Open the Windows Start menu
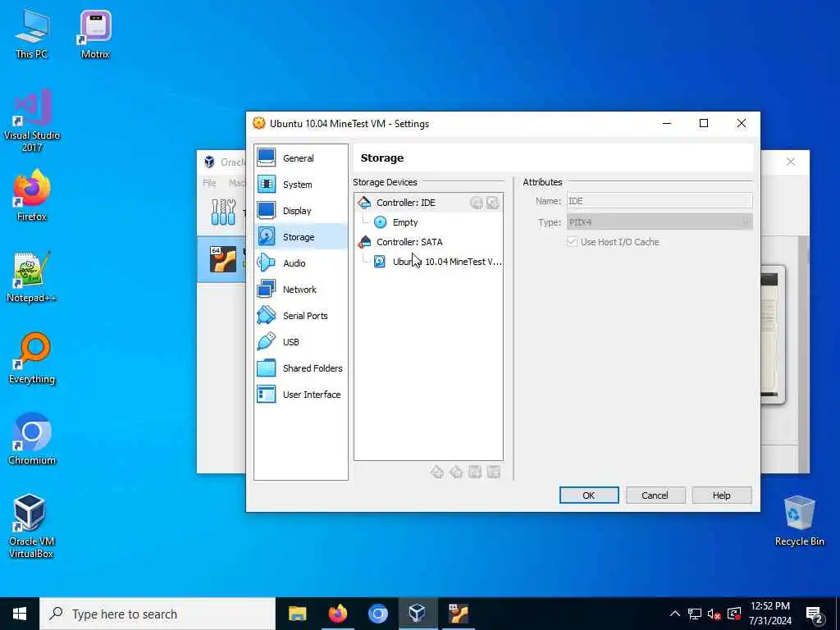This screenshot has height=630, width=840. click(20, 614)
